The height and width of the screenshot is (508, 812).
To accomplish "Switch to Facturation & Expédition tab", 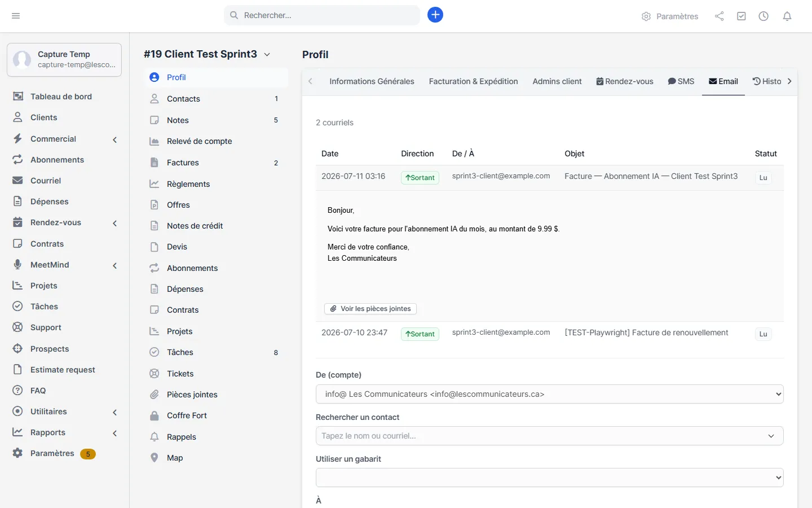I will (473, 81).
